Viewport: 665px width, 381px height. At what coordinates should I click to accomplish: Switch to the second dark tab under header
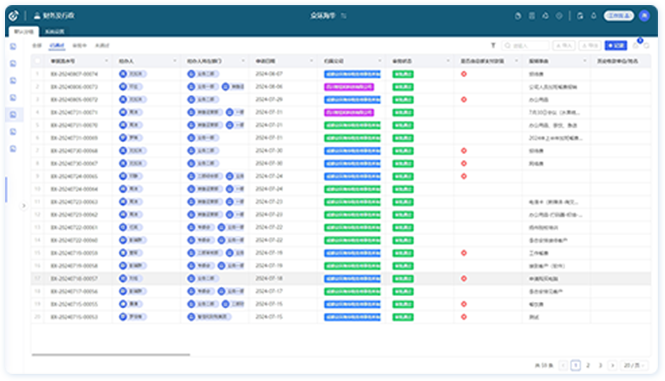(x=55, y=31)
